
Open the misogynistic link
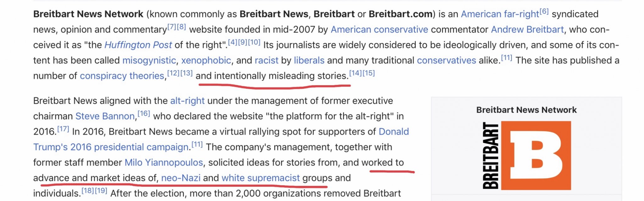149,60
